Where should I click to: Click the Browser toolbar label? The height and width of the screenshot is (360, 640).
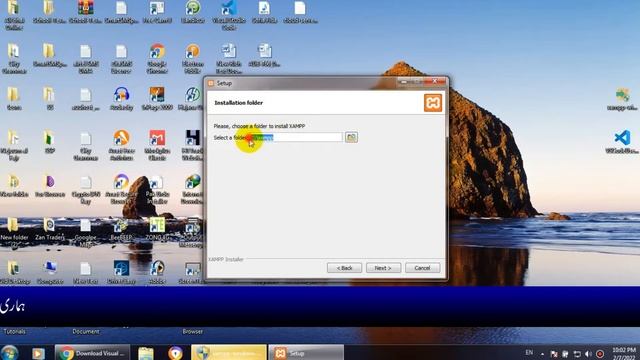pos(193,331)
